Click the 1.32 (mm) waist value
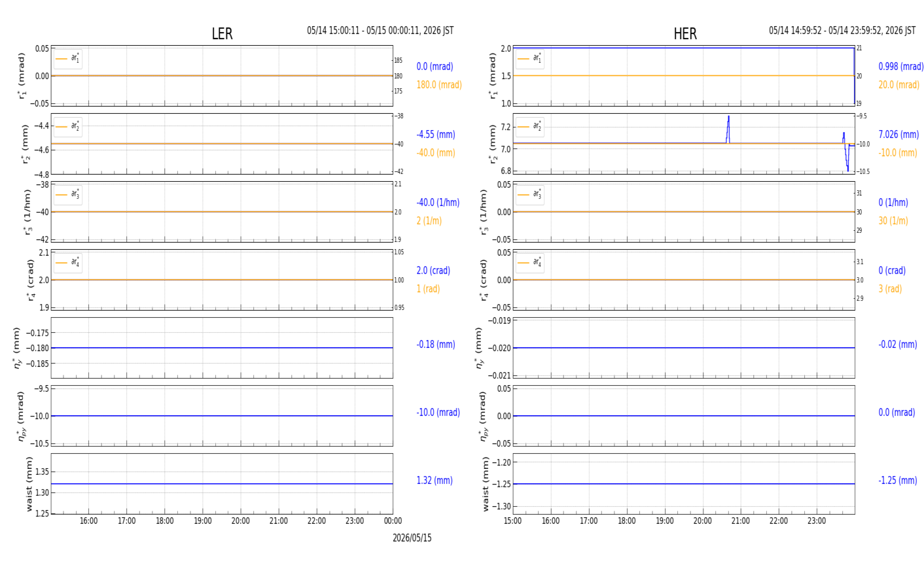Viewport: 924px width, 565px height. pos(435,481)
